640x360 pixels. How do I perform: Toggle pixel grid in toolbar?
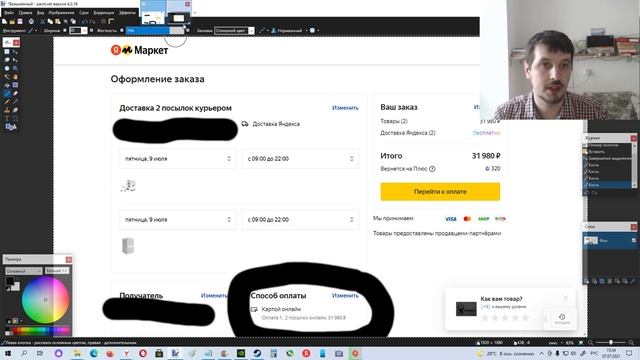(x=104, y=21)
